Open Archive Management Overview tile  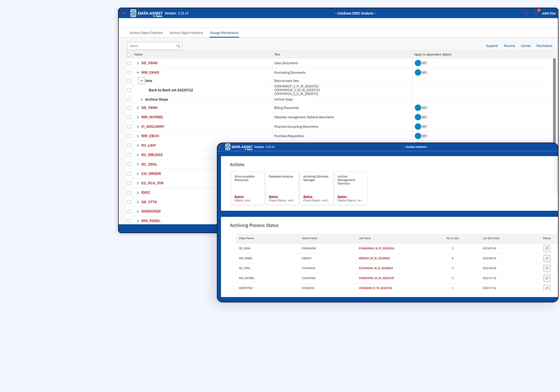[x=351, y=188]
